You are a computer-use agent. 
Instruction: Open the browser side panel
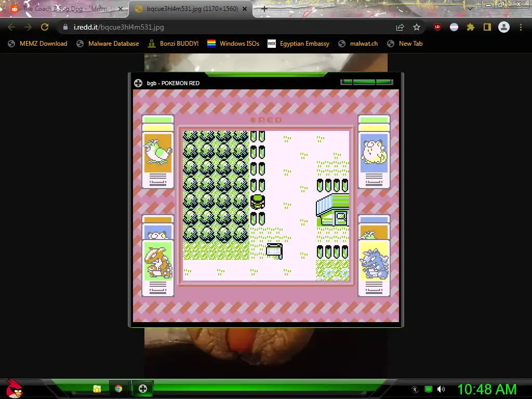[487, 27]
